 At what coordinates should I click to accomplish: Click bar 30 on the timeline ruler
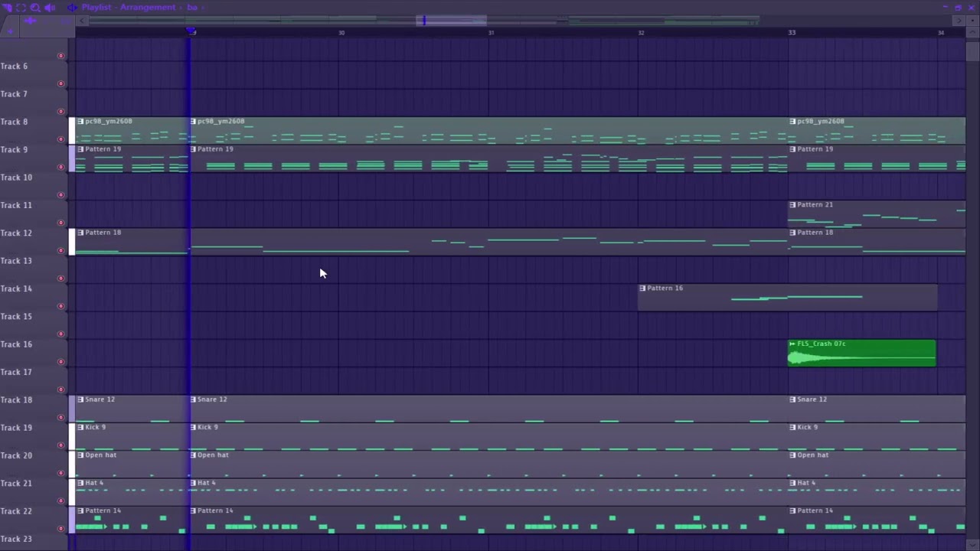[341, 33]
